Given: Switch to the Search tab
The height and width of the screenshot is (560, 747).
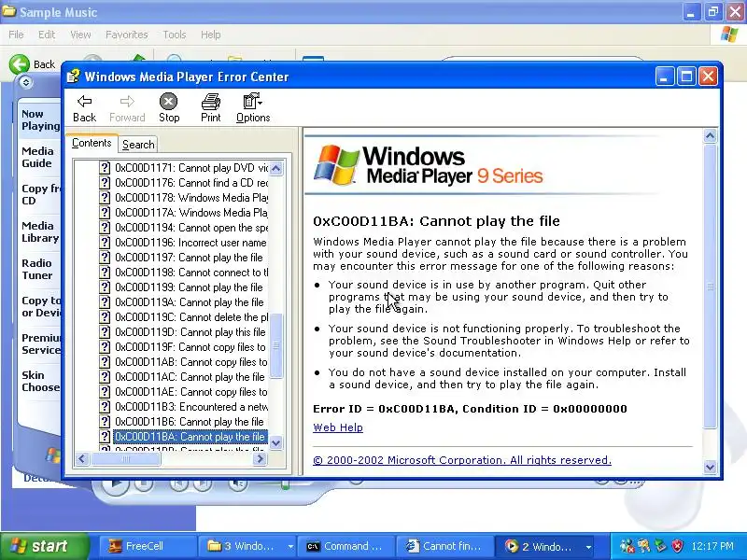Looking at the screenshot, I should point(138,145).
